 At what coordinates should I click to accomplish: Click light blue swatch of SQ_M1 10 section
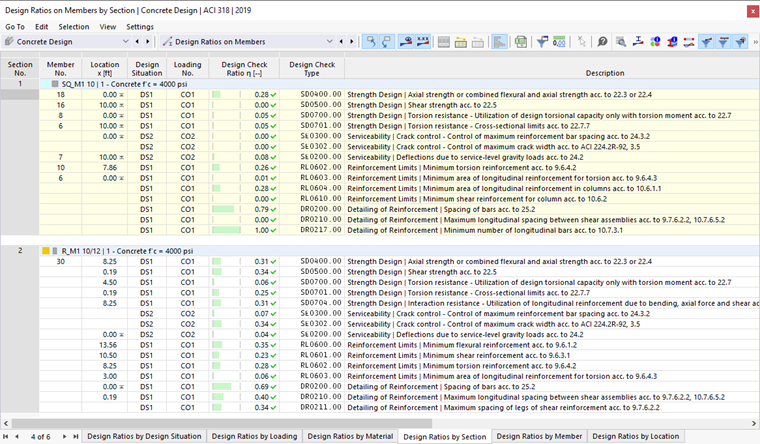[x=46, y=84]
